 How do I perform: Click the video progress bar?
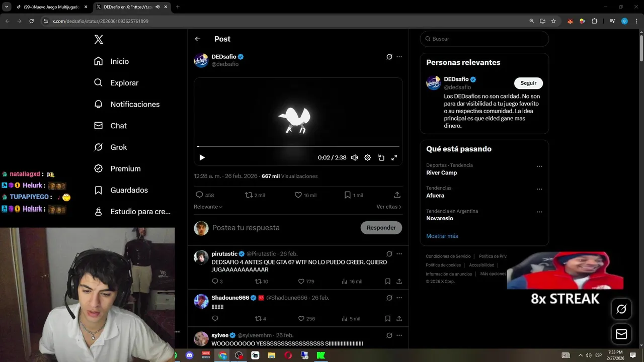coord(298,146)
